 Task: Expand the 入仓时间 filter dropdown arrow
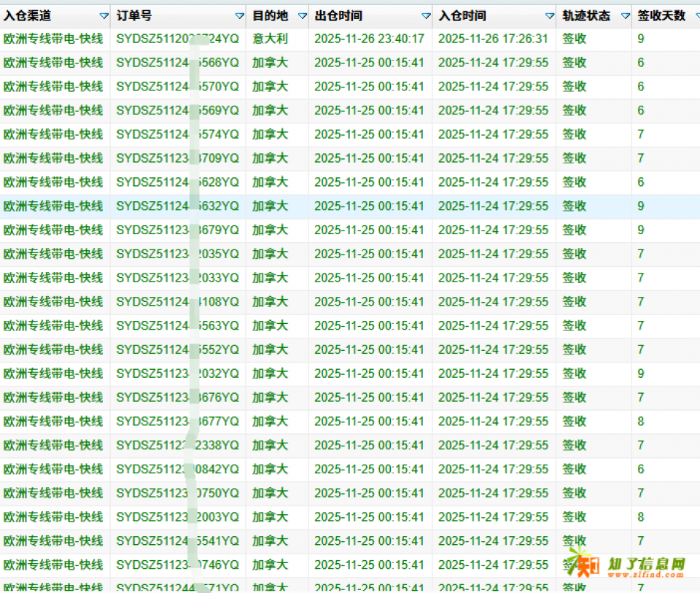[x=550, y=16]
